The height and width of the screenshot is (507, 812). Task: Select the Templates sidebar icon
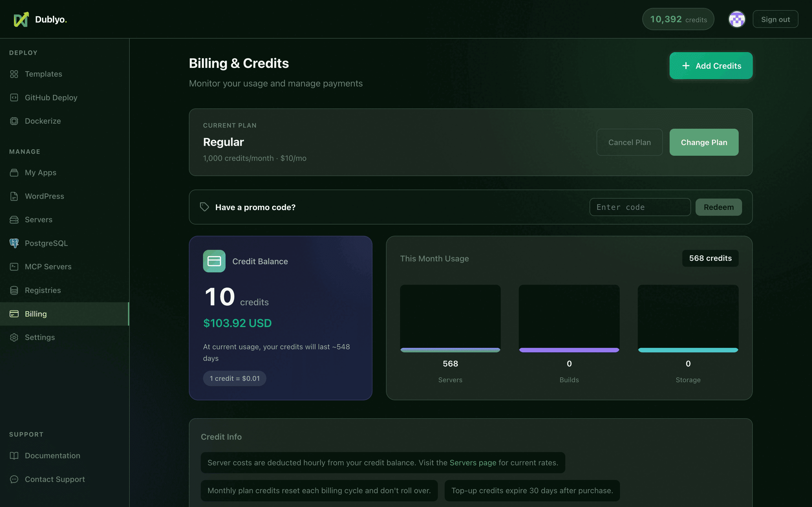14,74
